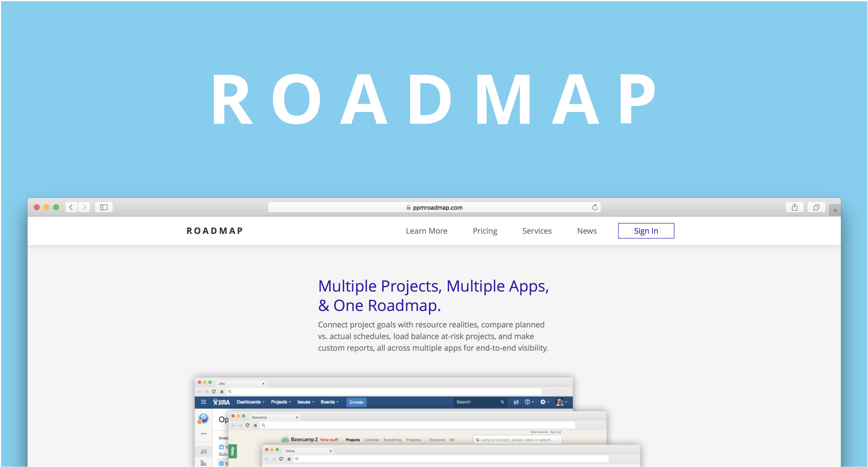Click the JIRA announcements megaphone icon
Image resolution: width=868 pixels, height=467 pixels.
(516, 402)
